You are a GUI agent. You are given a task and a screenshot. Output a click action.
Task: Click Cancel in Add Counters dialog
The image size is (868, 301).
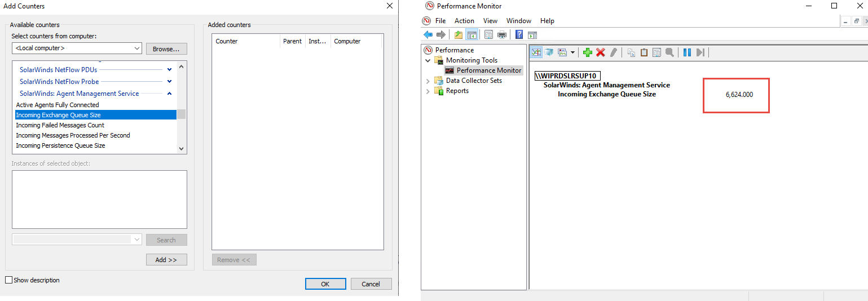(371, 284)
